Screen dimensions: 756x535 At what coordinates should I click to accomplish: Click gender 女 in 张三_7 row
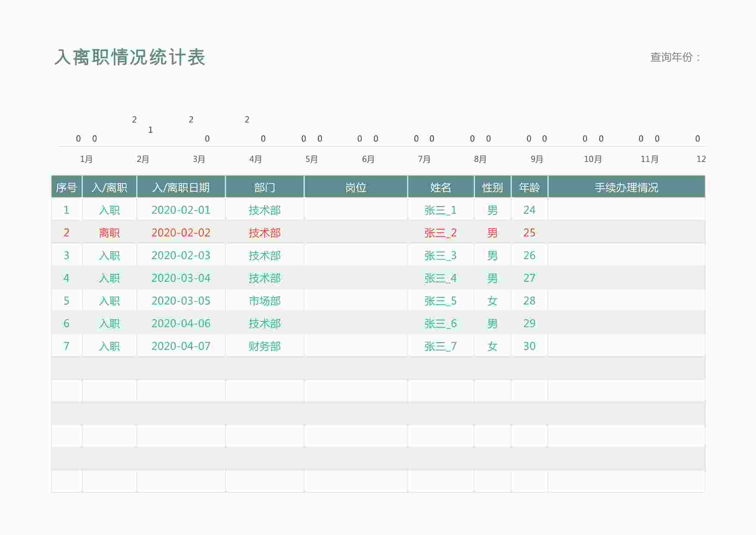click(x=493, y=346)
